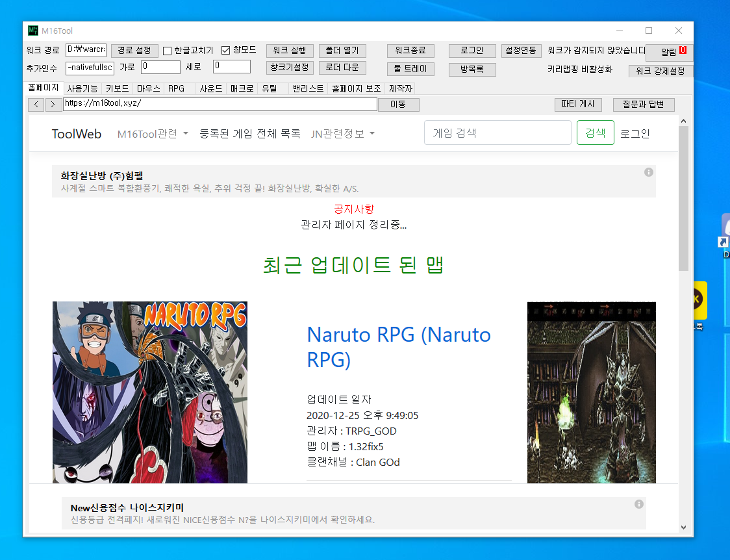
Task: Click the 게임 검색 search field
Action: tap(497, 133)
